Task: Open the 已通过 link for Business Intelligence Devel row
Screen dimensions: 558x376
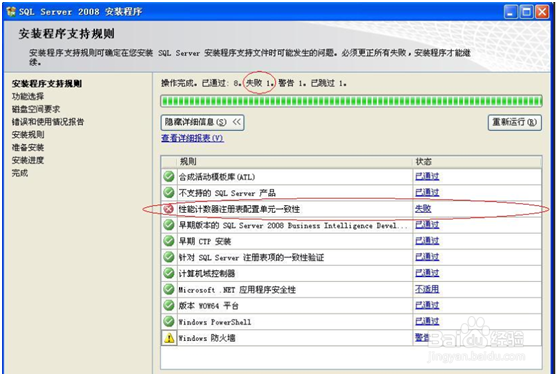Action: 427,224
